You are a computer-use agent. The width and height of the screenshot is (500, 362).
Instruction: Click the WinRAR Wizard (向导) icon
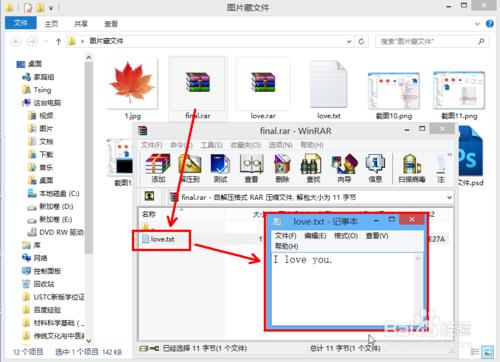[344, 168]
